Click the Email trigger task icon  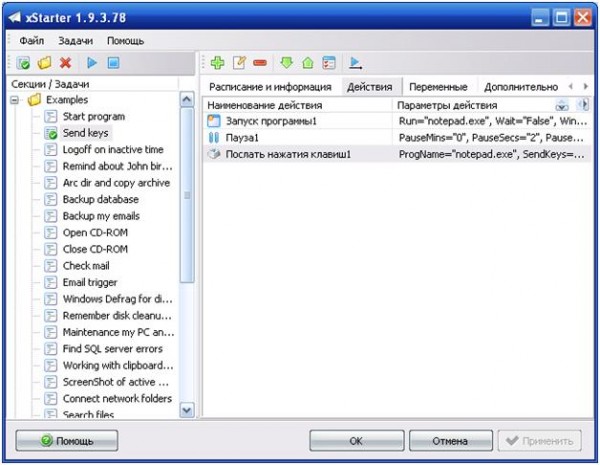(51, 282)
